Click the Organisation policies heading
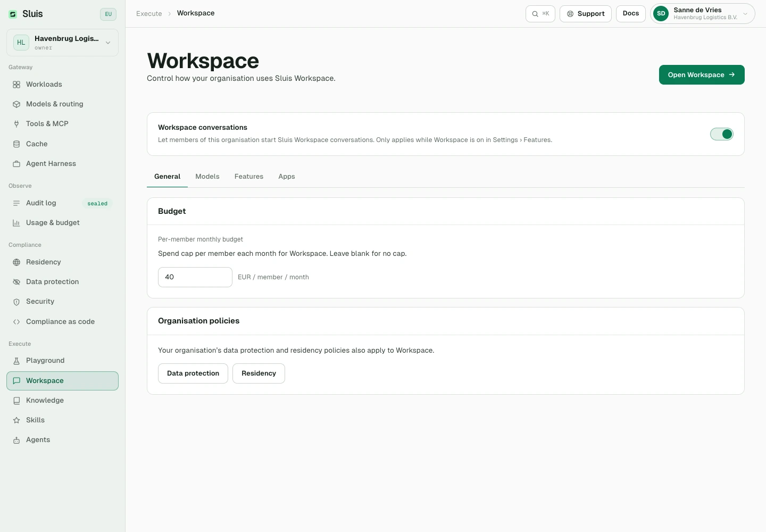 [198, 321]
